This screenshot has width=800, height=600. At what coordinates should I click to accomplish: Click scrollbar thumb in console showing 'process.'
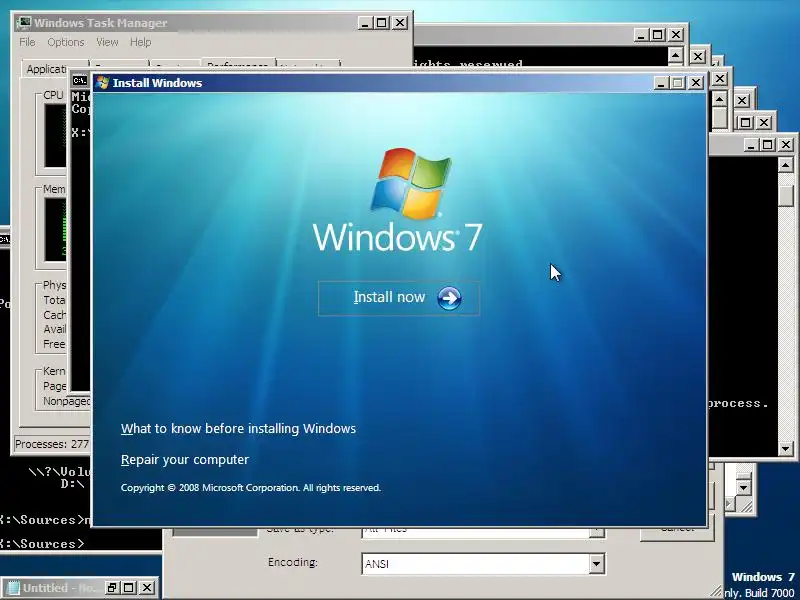[x=786, y=196]
